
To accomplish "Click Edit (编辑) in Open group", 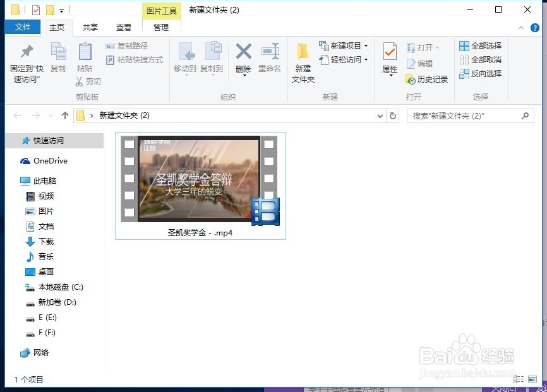I will 419,64.
